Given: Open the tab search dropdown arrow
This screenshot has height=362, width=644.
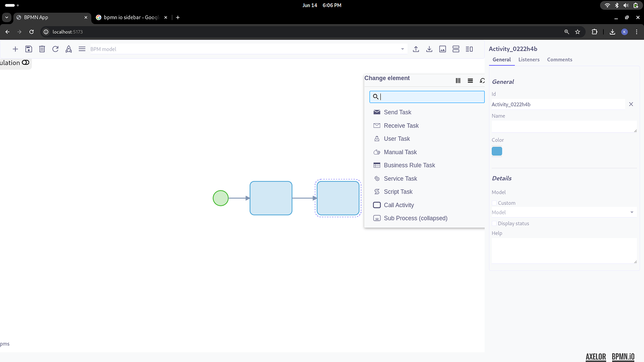Looking at the screenshot, I should coord(6,17).
